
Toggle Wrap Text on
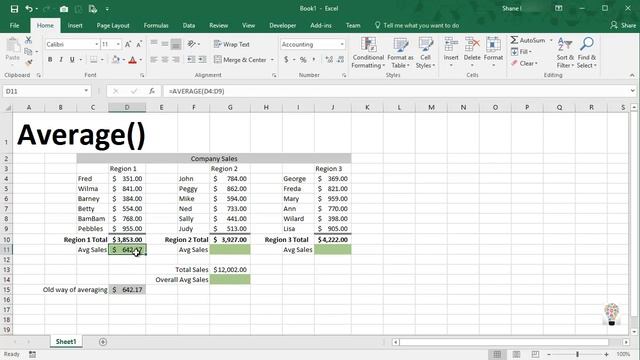(x=231, y=44)
